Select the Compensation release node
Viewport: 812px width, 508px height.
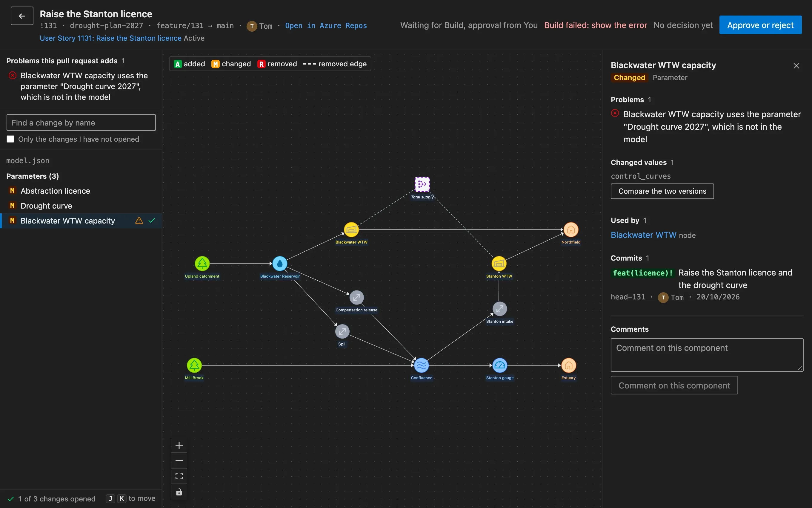point(356,298)
